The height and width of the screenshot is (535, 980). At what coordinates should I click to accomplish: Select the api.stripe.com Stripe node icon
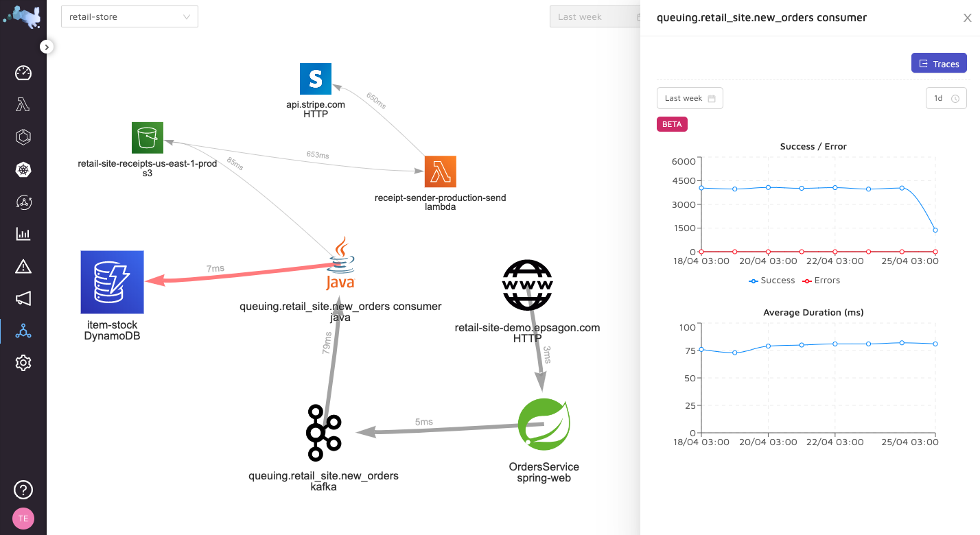pyautogui.click(x=316, y=79)
